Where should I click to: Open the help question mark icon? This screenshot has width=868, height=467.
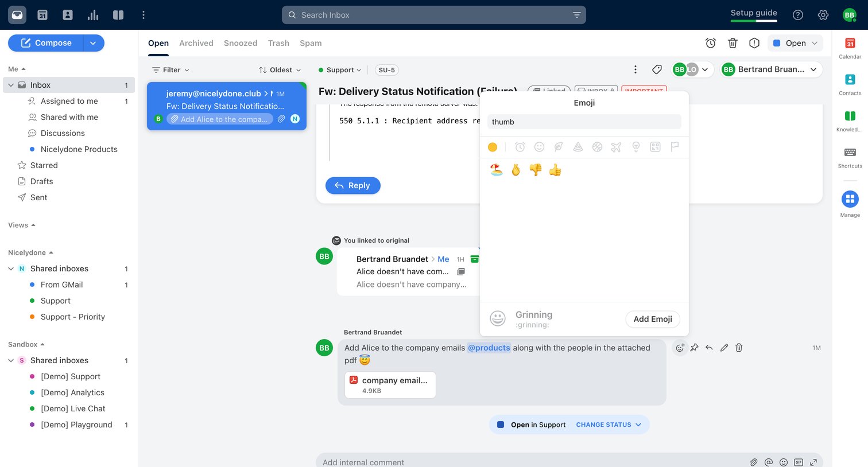pos(798,15)
